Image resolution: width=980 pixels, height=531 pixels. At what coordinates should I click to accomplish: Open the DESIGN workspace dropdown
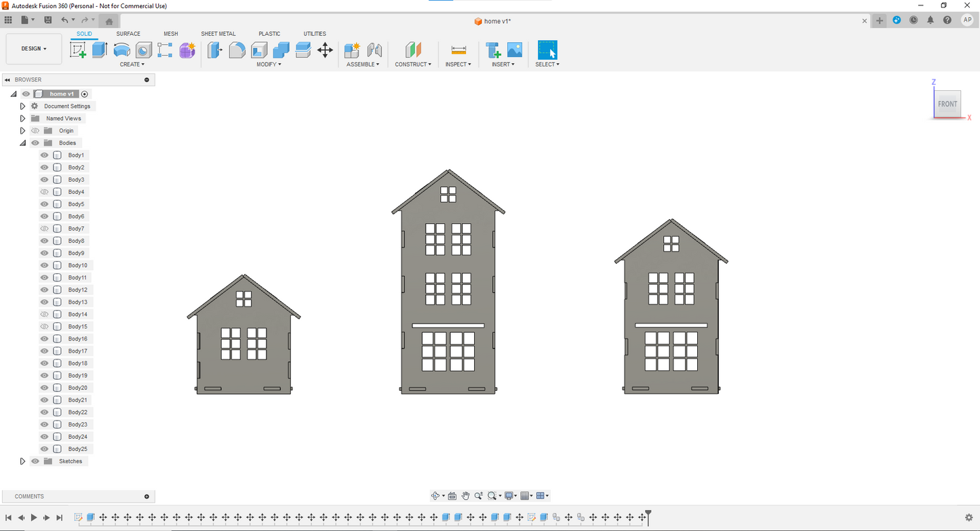coord(34,49)
